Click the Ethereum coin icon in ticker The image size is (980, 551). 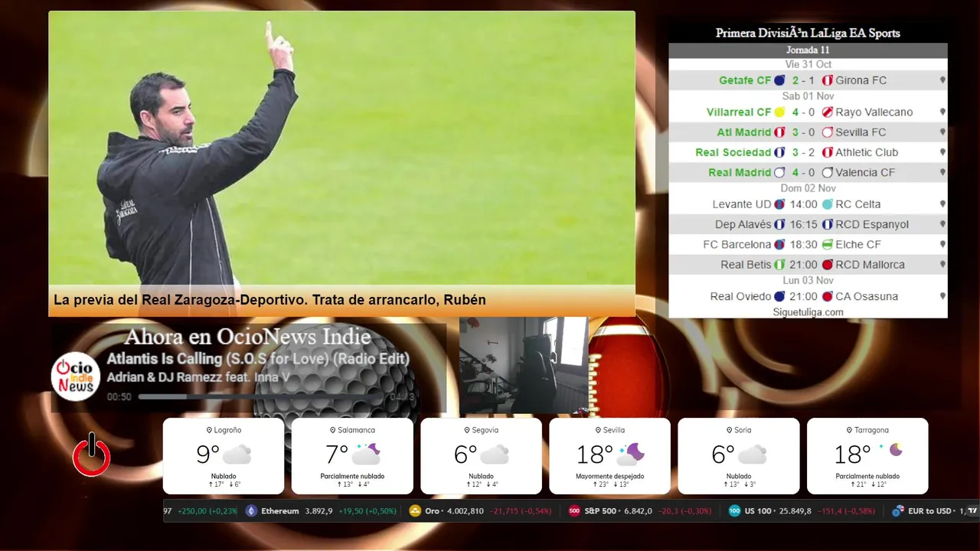[251, 511]
